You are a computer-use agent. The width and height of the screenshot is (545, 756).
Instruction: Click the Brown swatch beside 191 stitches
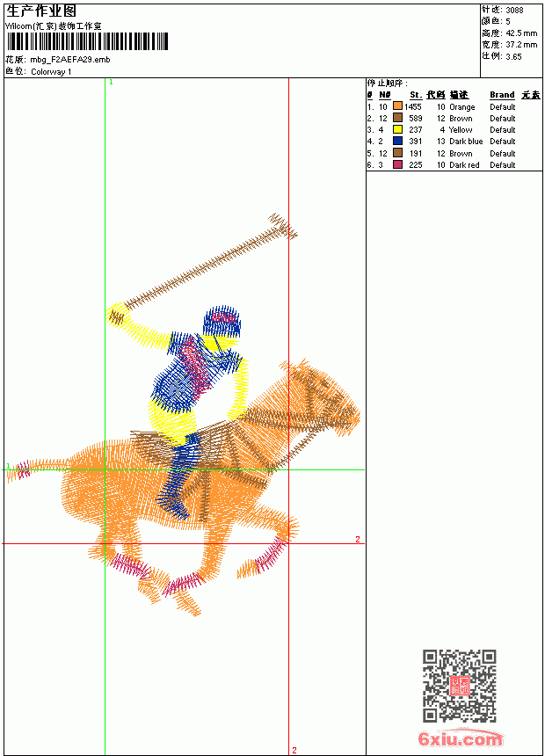(x=397, y=153)
